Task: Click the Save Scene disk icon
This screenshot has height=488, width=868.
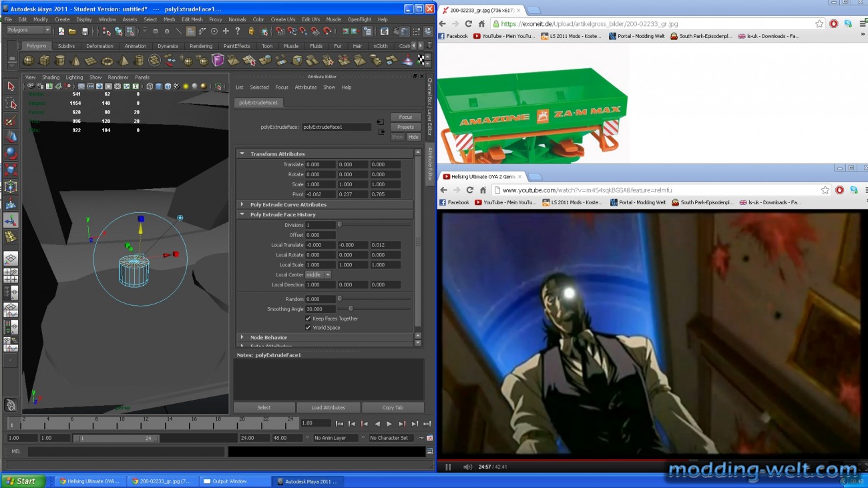Action: pyautogui.click(x=84, y=31)
